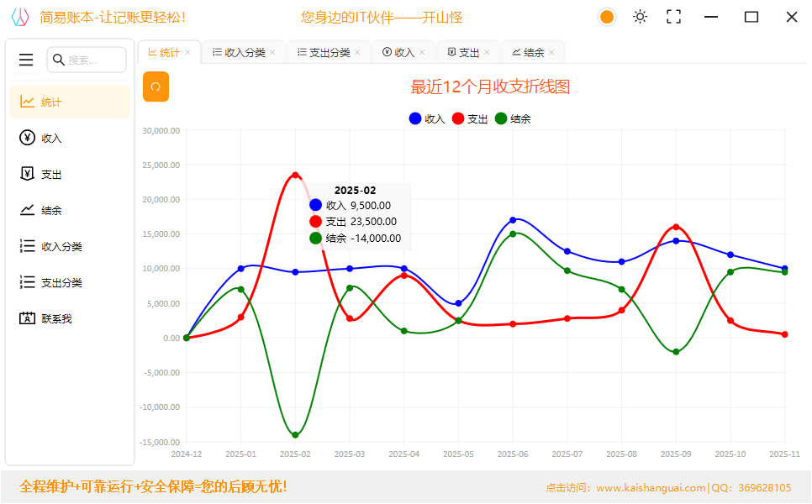The image size is (812, 504).
Task: Collapse the sidebar with hamburger icon
Action: (x=26, y=60)
